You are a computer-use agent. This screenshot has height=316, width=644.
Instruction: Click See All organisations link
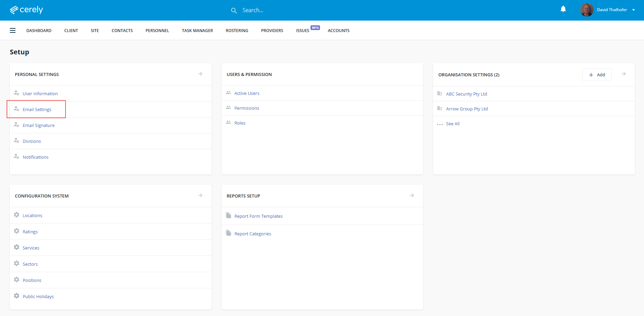tap(453, 124)
